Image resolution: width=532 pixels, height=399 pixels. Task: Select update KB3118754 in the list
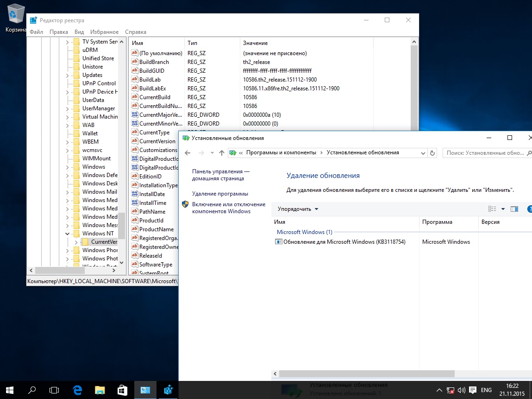pyautogui.click(x=340, y=242)
